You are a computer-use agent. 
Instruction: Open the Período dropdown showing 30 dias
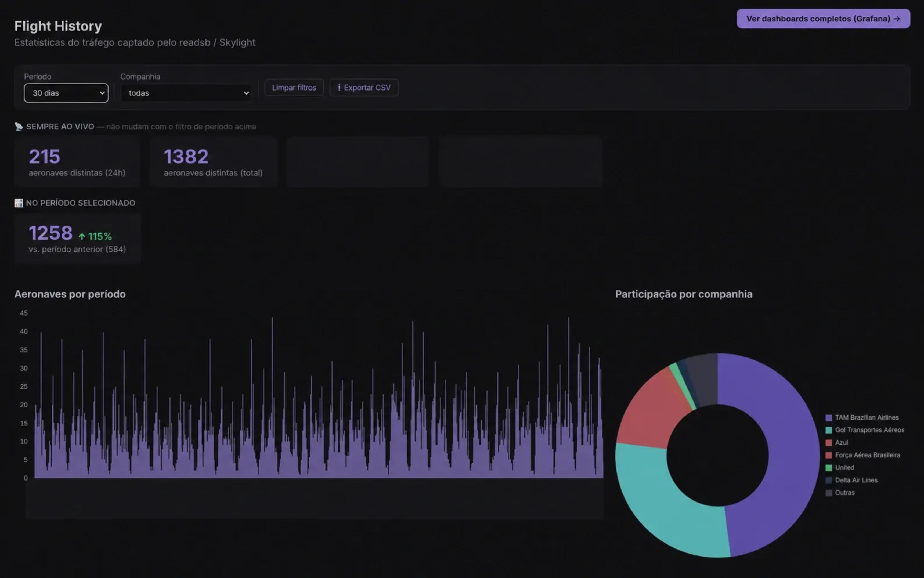[x=66, y=93]
